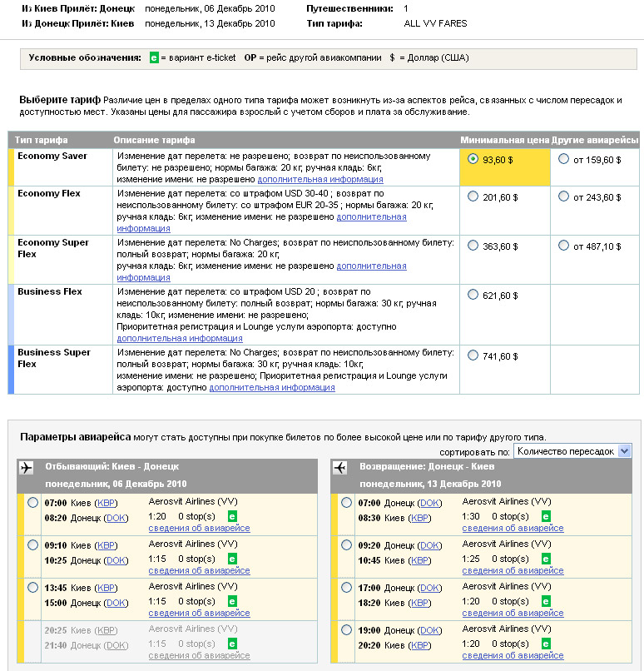The width and height of the screenshot is (644, 671).
Task: Click DOK airport link at 15:00 arrival
Action: coord(116,603)
